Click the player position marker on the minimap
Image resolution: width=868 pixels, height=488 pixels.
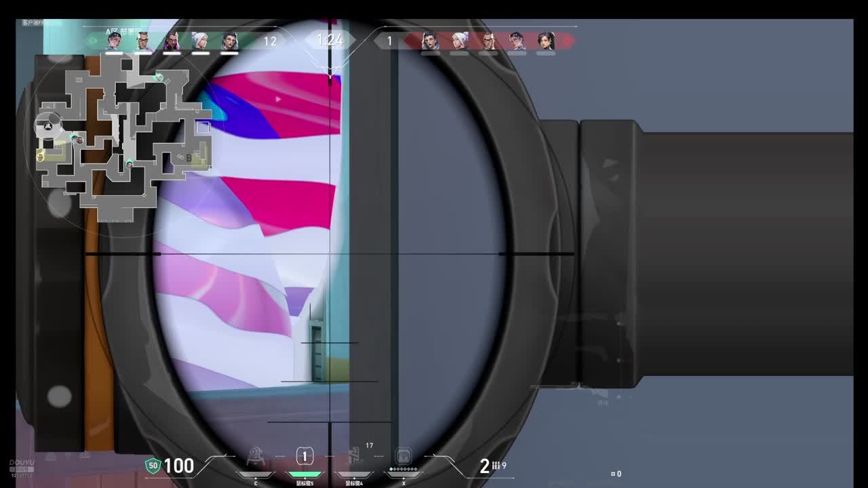[48, 125]
